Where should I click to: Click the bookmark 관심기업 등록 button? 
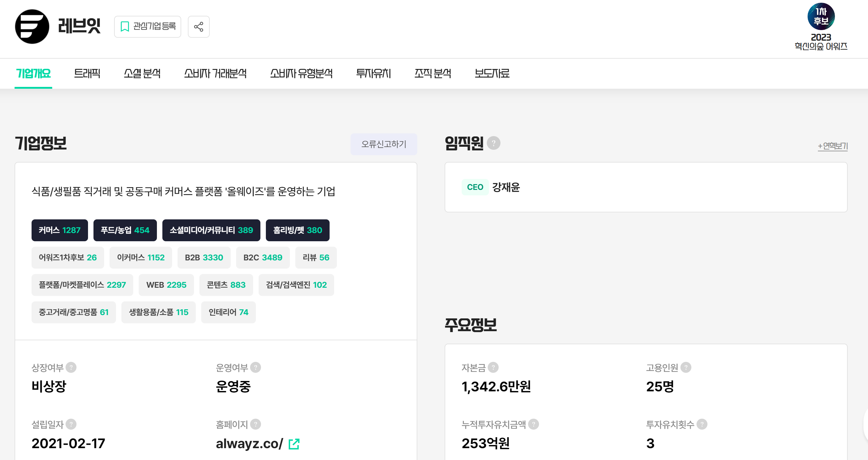147,27
